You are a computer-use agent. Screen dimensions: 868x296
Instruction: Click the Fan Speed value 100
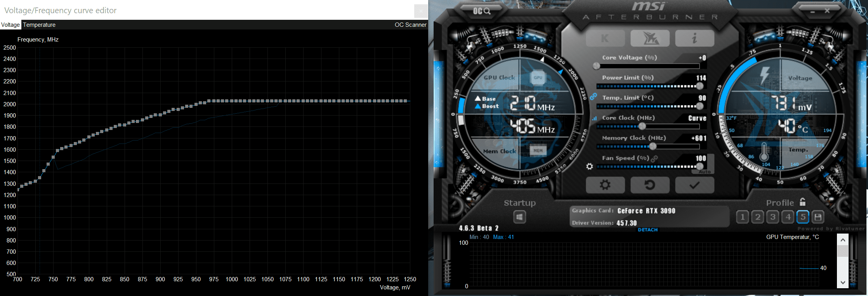(x=701, y=158)
